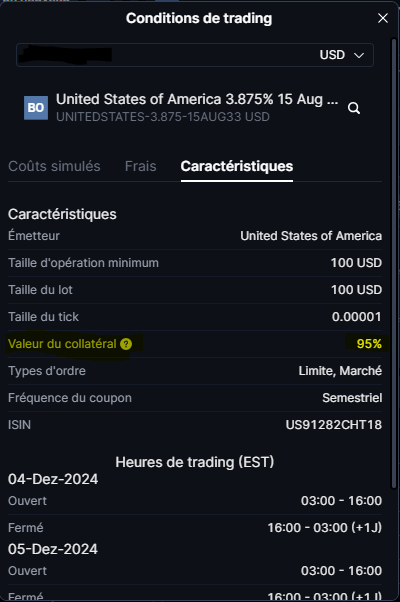The image size is (400, 602).
Task: Click the Émetteur row value United States of America
Action: pyautogui.click(x=311, y=236)
